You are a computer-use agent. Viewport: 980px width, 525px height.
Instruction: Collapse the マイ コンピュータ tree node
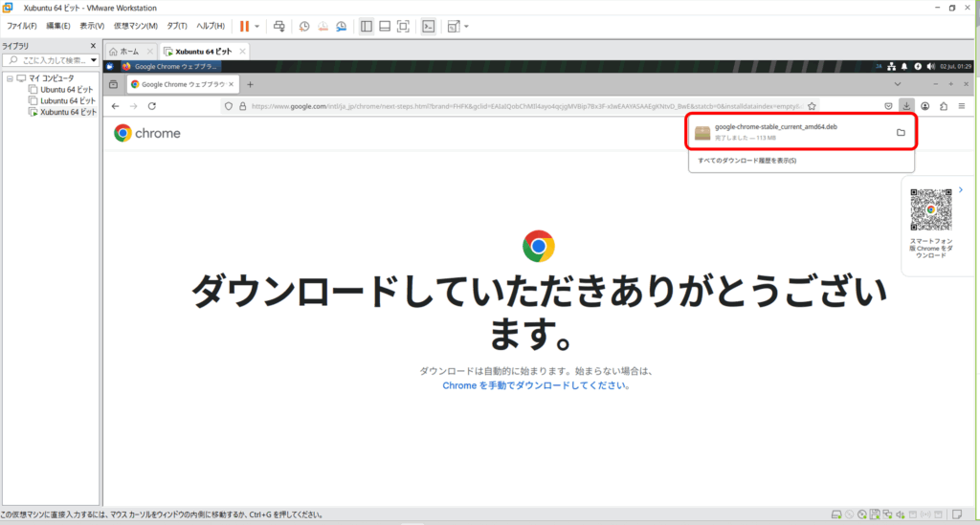tap(9, 78)
